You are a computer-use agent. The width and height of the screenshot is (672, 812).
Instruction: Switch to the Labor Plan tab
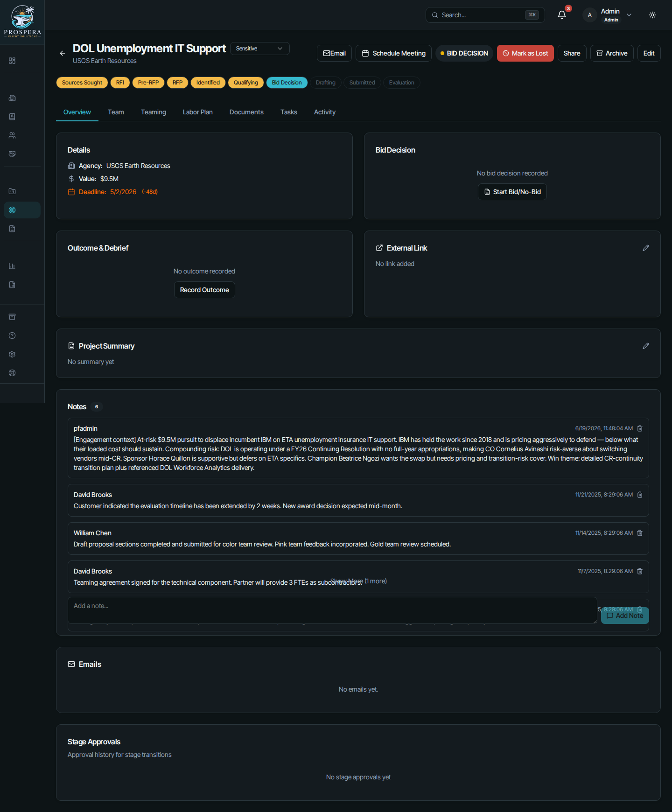(x=197, y=112)
